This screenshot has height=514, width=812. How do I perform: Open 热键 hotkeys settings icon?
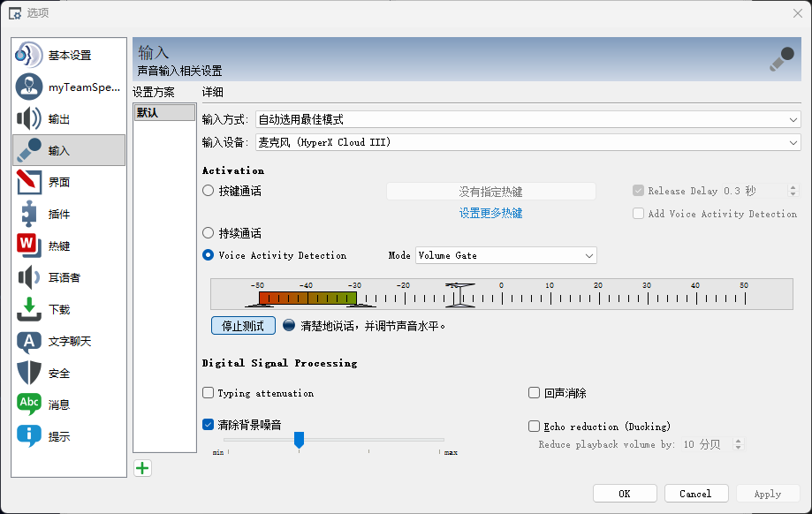click(x=29, y=246)
